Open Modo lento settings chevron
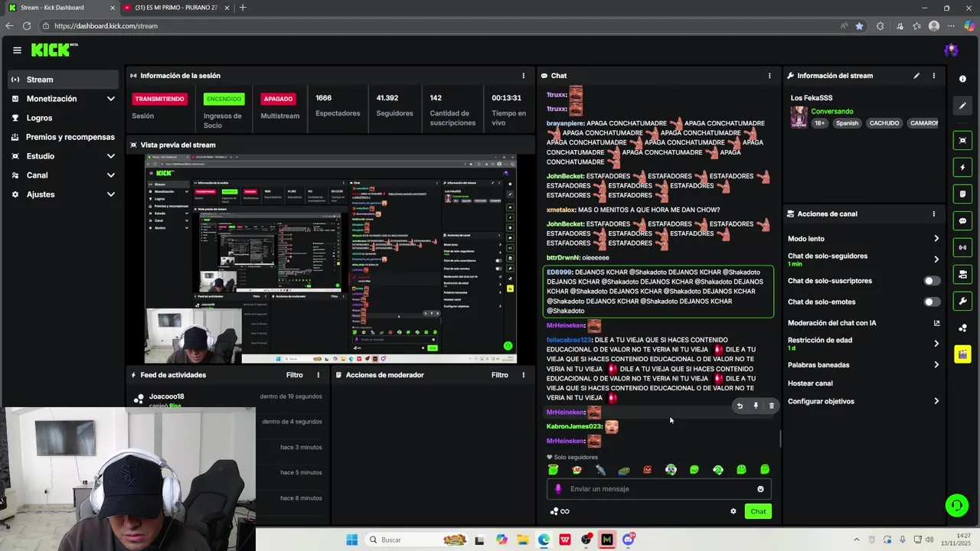Screen dimensions: 980x551 point(936,239)
